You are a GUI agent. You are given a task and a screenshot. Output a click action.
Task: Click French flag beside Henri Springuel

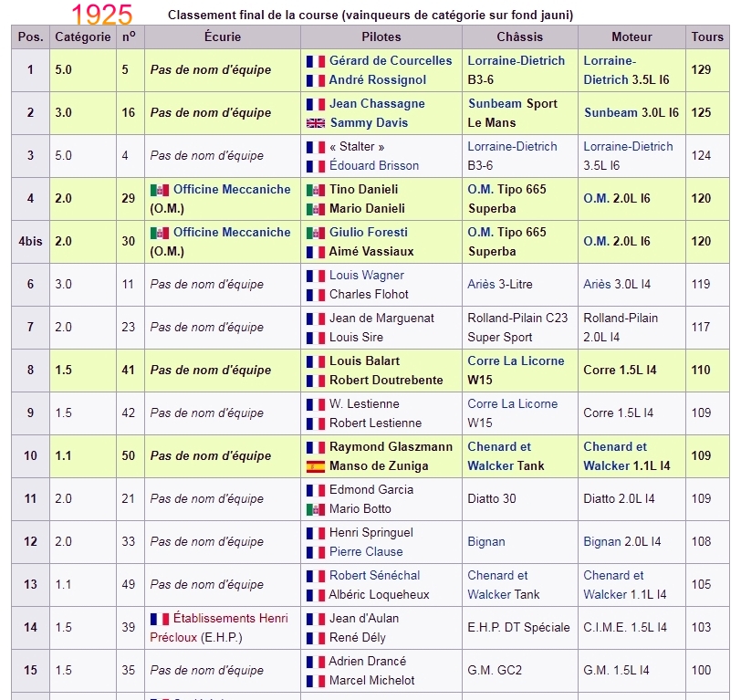[x=315, y=533]
